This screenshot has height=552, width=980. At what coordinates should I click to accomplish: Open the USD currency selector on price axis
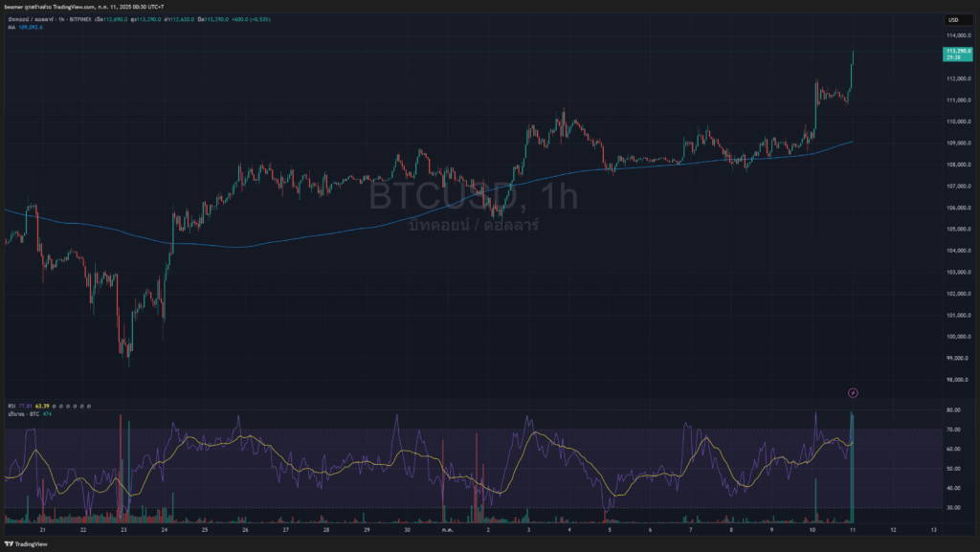click(x=953, y=19)
